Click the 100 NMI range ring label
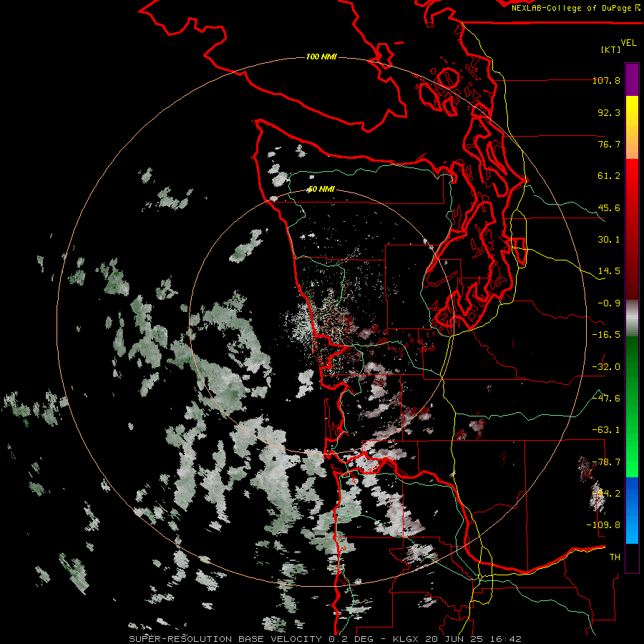Image resolution: width=644 pixels, height=644 pixels. [x=321, y=57]
